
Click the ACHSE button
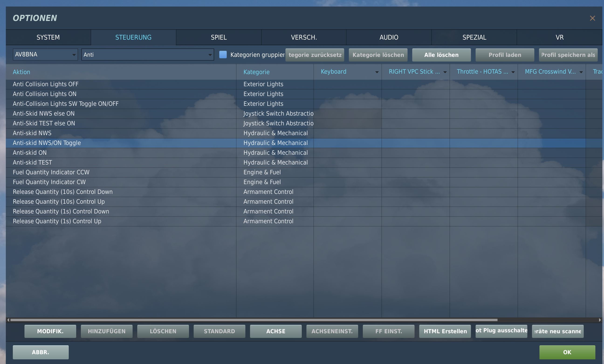(x=276, y=331)
